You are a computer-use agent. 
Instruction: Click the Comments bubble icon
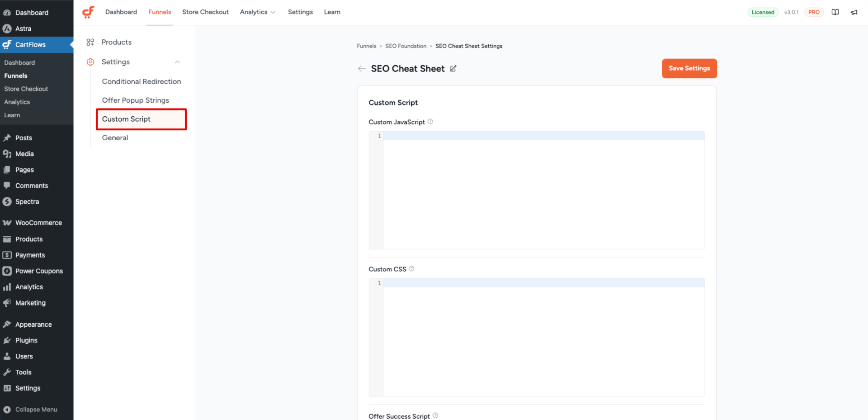7,186
